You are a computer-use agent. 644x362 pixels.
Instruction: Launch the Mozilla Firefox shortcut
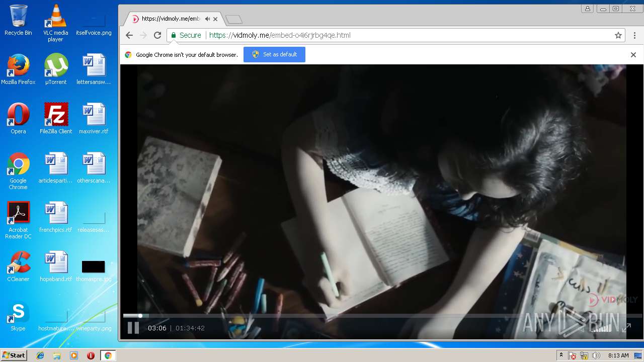(x=18, y=69)
